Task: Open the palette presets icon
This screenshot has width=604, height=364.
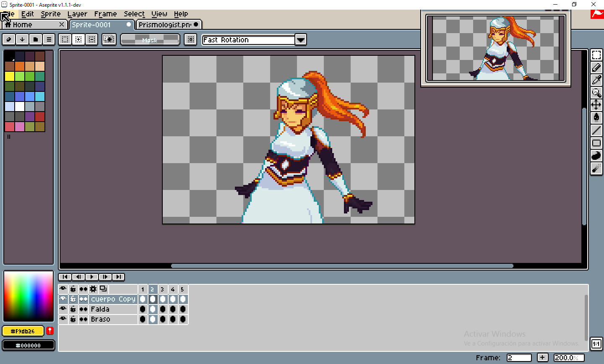Action: [36, 39]
